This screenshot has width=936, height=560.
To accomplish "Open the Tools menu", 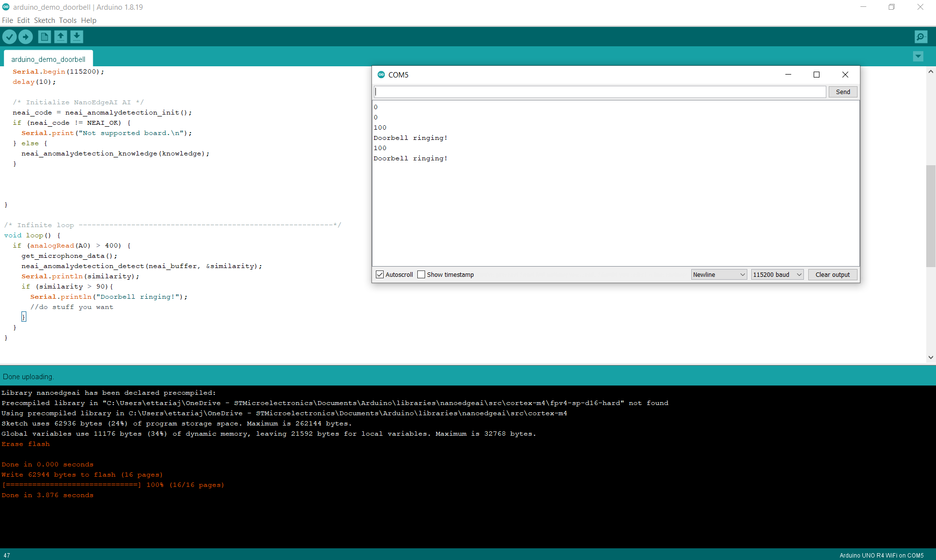I will click(x=68, y=20).
